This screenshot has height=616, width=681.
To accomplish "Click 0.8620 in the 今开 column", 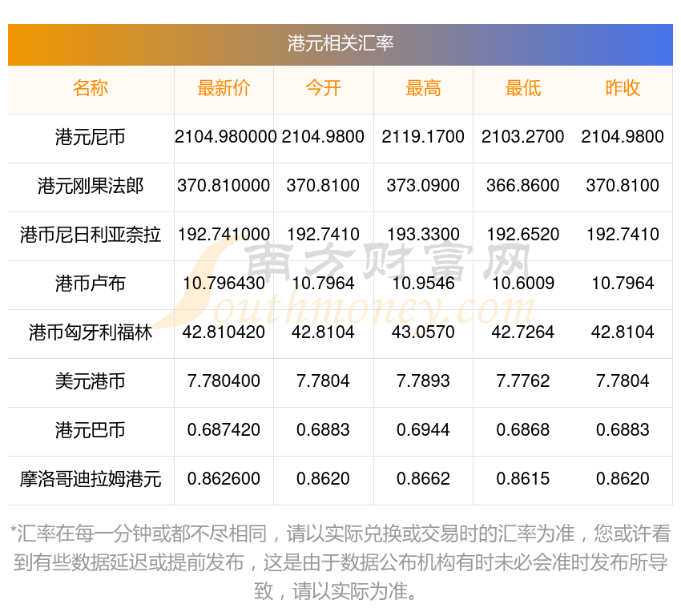I will (323, 479).
